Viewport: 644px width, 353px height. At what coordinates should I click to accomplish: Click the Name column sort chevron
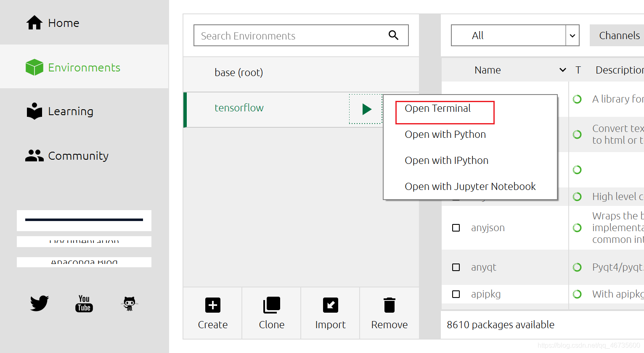563,70
